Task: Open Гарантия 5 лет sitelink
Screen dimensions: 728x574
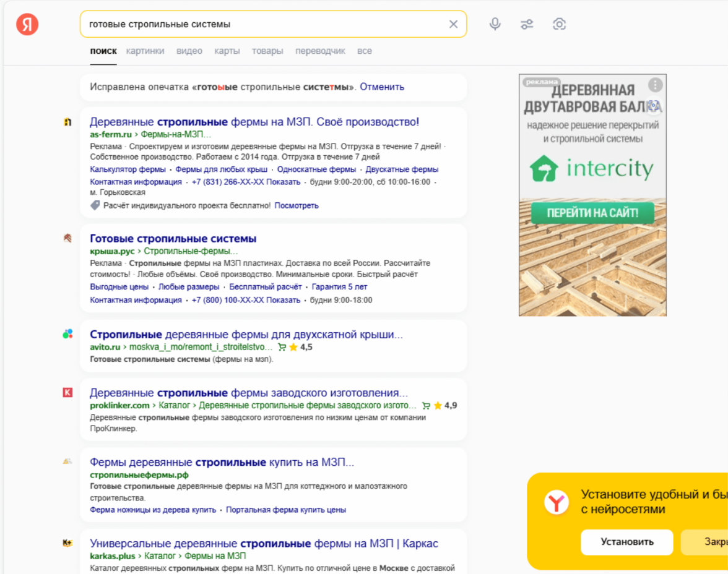Action: pos(339,287)
